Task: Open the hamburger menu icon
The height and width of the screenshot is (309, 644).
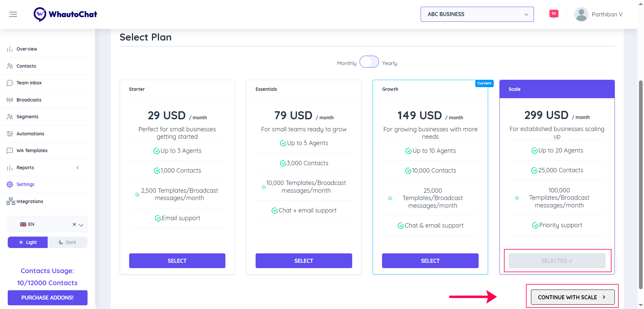Action: pos(13,14)
